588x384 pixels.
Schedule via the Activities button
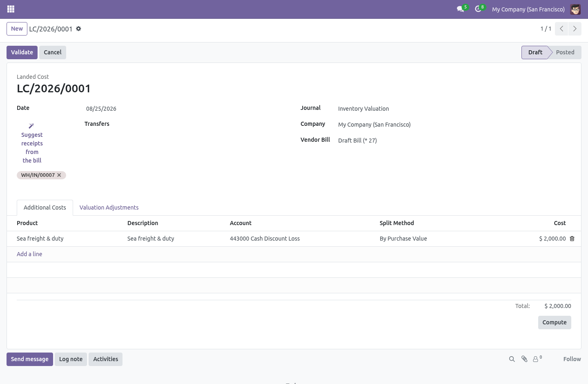(105, 359)
